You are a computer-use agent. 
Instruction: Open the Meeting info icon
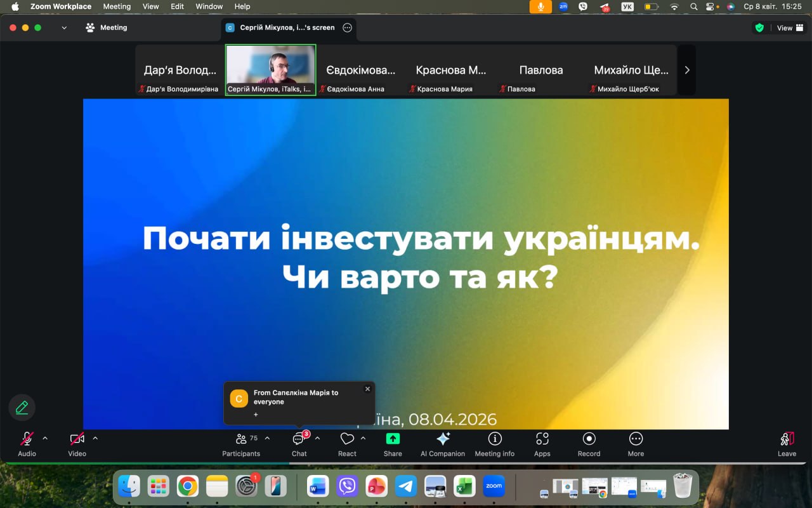coord(494,439)
